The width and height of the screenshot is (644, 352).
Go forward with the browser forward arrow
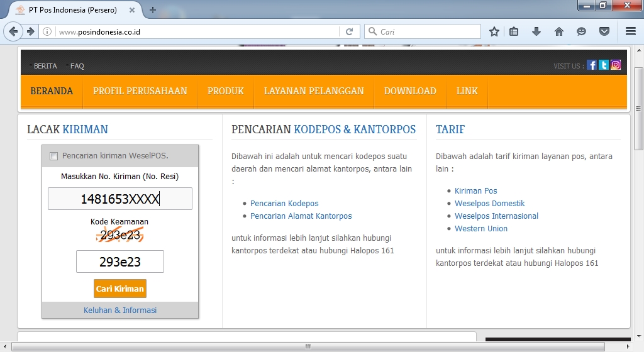tap(30, 31)
